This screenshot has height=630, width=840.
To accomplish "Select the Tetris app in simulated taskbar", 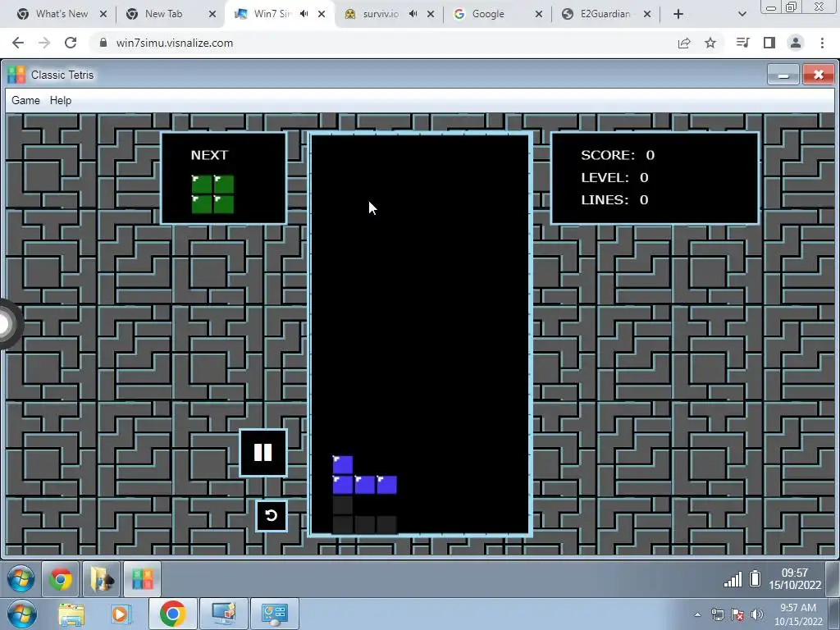I will (x=142, y=579).
